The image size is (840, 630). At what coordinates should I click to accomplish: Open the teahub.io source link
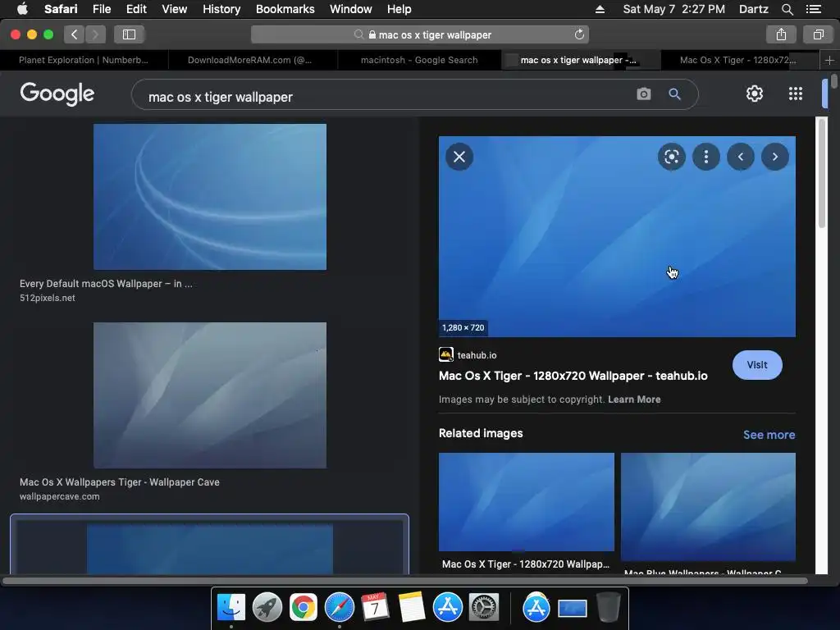pyautogui.click(x=468, y=354)
